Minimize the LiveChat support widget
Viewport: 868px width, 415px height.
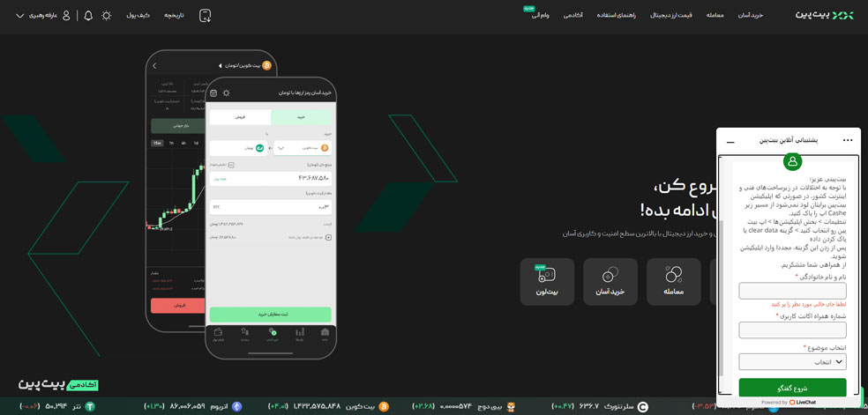coord(730,142)
